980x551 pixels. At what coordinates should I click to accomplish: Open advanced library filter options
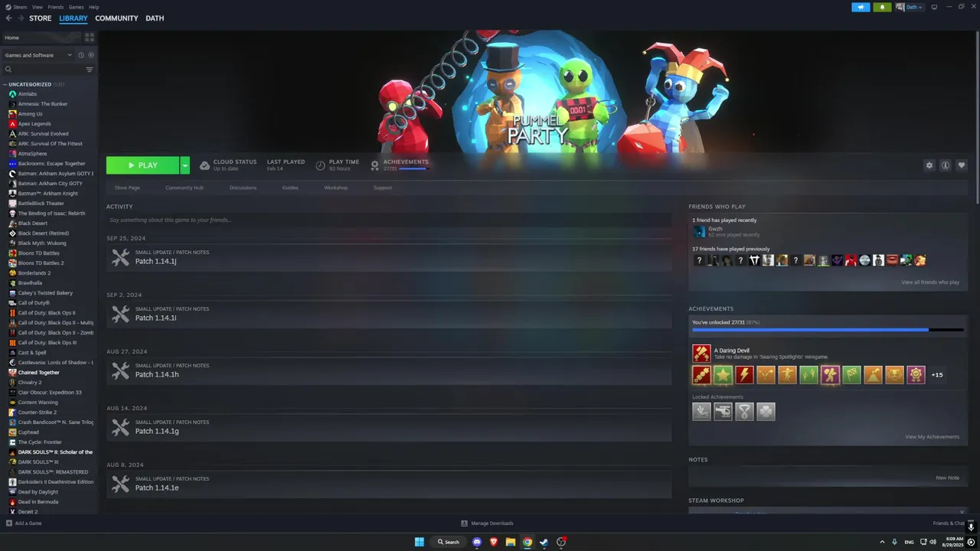[x=90, y=70]
